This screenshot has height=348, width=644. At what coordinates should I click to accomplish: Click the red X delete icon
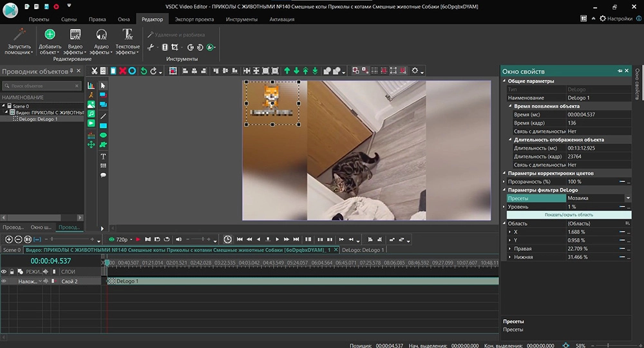click(122, 71)
